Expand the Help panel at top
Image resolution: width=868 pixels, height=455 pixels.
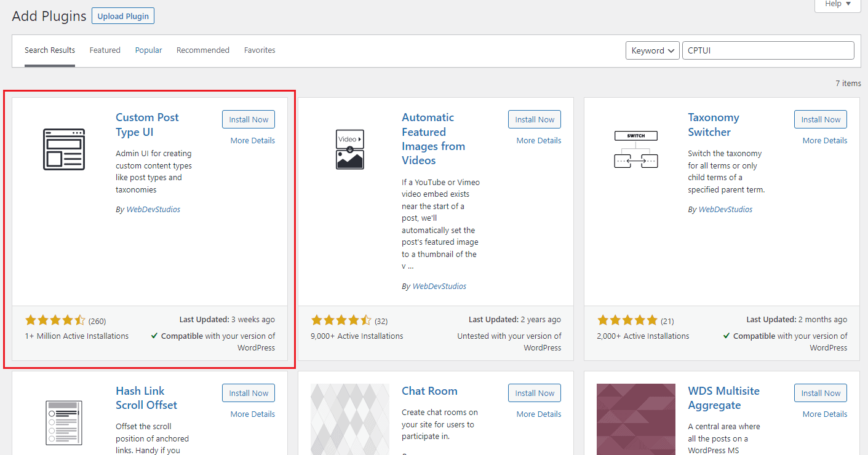(x=838, y=4)
